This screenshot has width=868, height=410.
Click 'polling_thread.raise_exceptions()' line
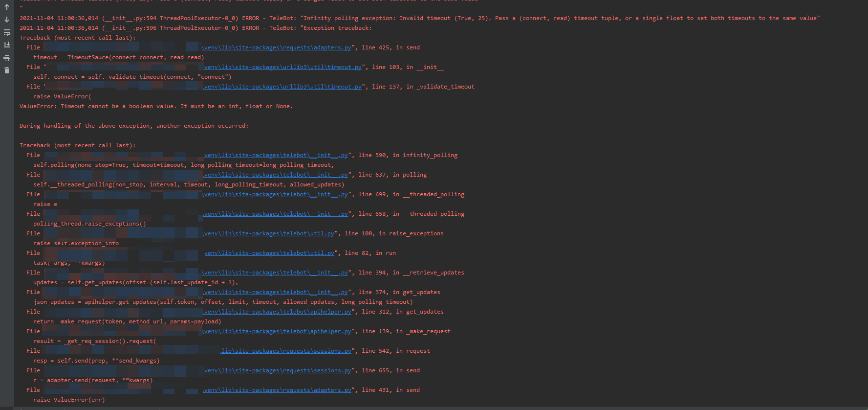pyautogui.click(x=89, y=224)
